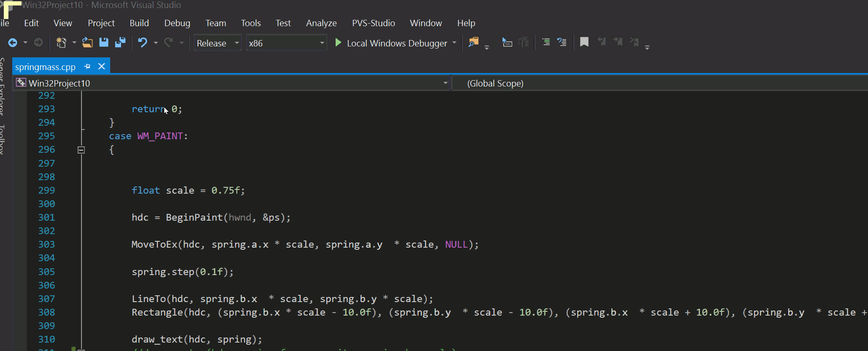Open the backward navigation history dropdown
This screenshot has height=351, width=868.
pos(25,43)
